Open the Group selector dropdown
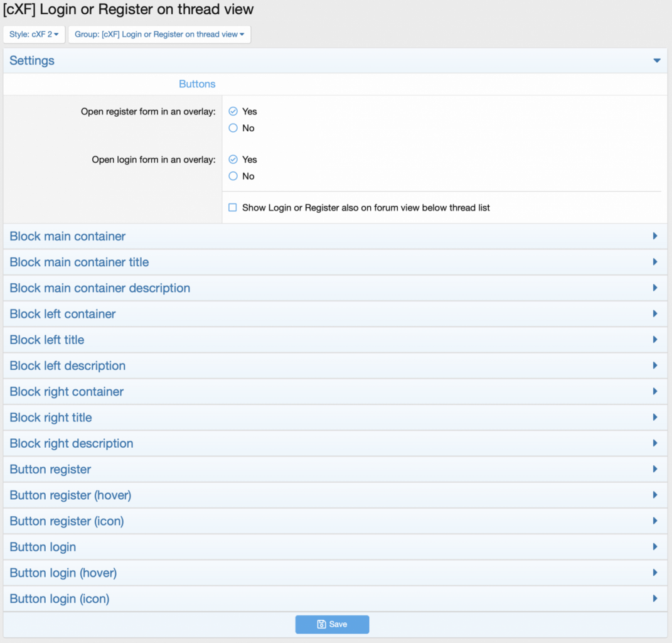This screenshot has height=643, width=672. (x=159, y=35)
